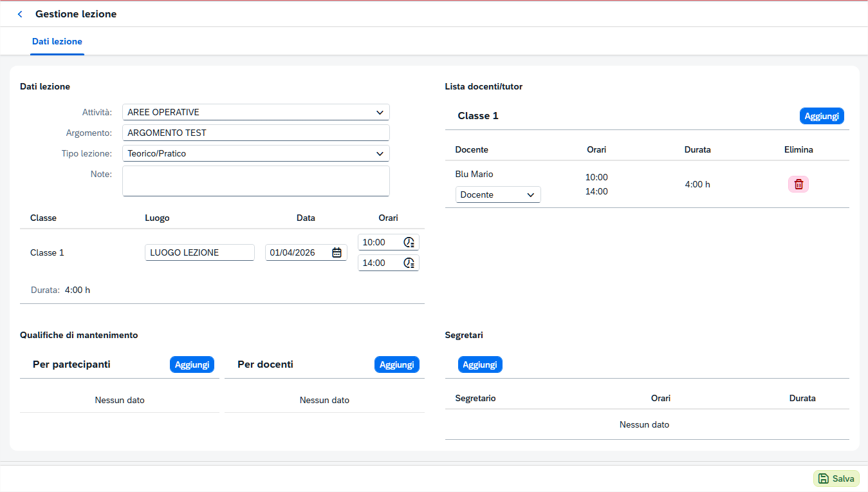Open the calendar picker for the Data field

[337, 252]
